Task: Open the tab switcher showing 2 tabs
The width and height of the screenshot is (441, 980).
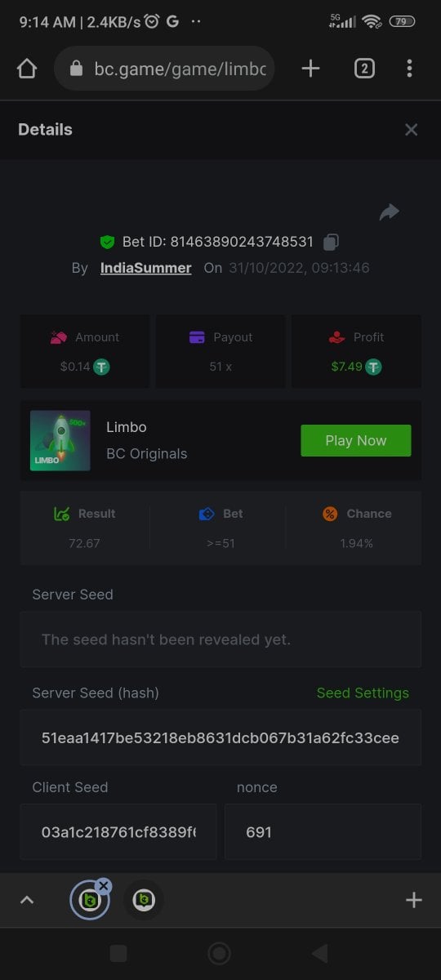Action: 364,69
